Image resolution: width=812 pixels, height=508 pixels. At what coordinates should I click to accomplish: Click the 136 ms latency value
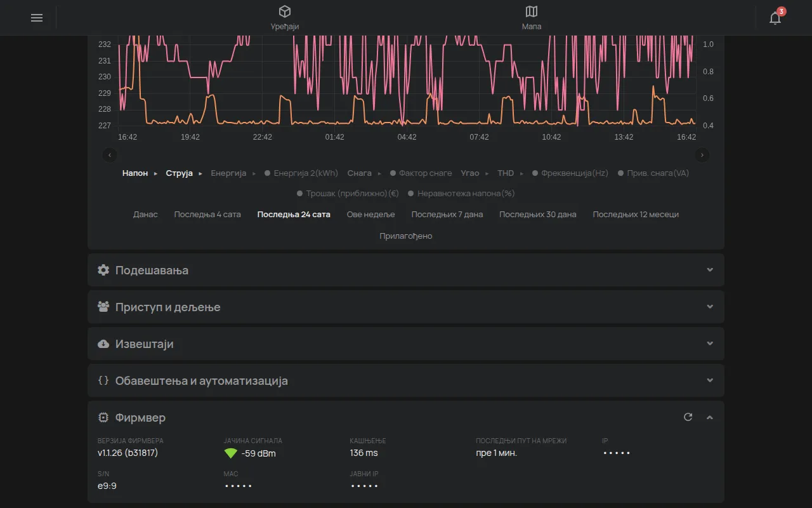click(x=363, y=453)
